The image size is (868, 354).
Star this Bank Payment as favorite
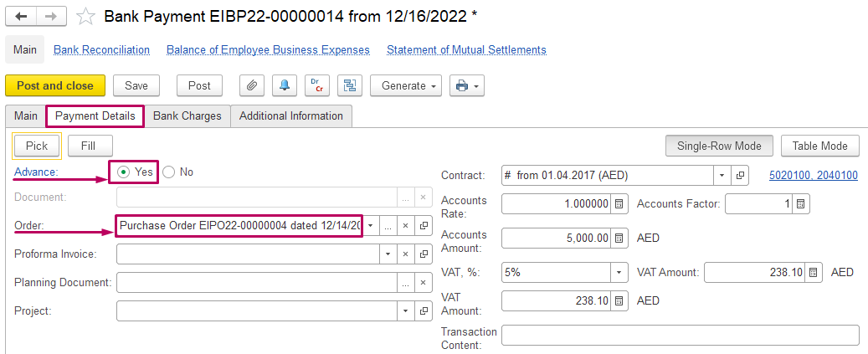pyautogui.click(x=85, y=16)
